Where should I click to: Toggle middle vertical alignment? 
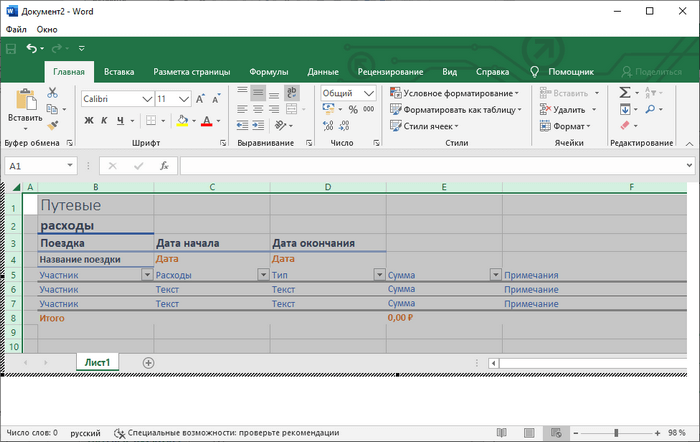coord(258,92)
